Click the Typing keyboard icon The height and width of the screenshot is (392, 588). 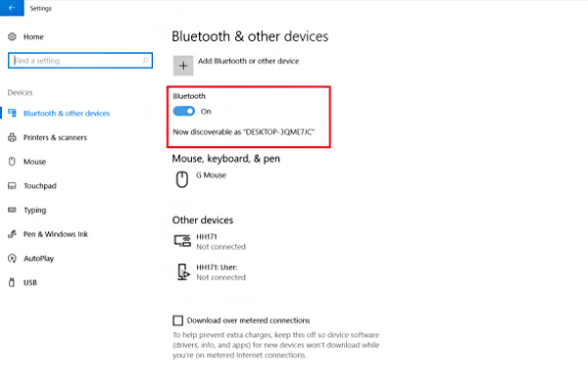tap(12, 210)
